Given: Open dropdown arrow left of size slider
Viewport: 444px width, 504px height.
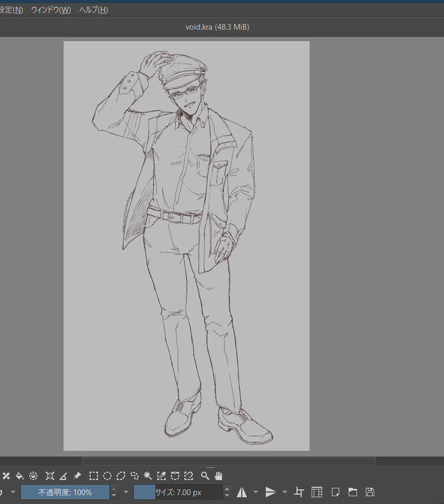Looking at the screenshot, I should click(126, 492).
